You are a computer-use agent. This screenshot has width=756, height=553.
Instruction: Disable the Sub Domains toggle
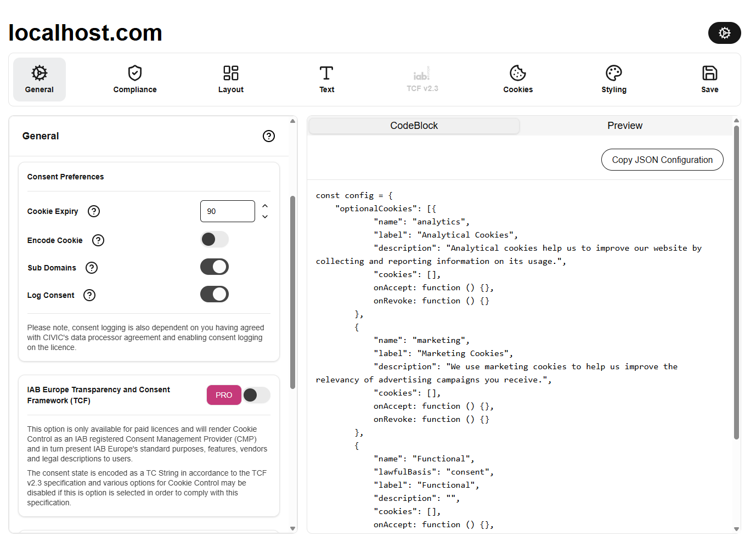pos(215,267)
